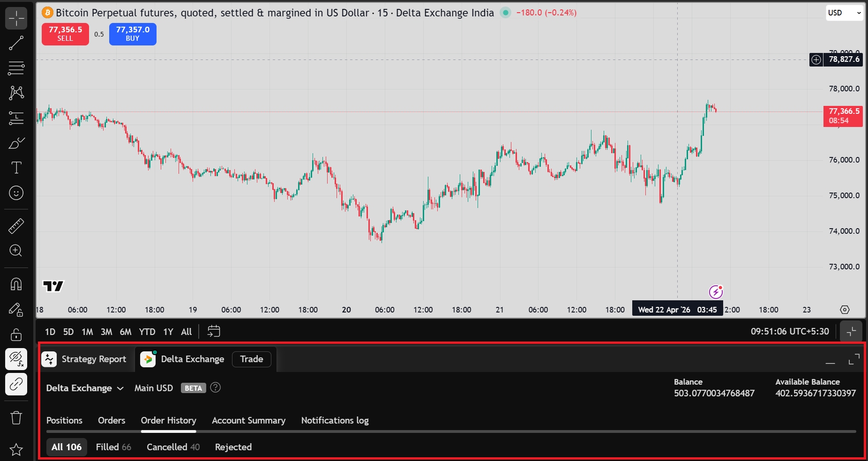Set chart range to 1Y

(168, 332)
